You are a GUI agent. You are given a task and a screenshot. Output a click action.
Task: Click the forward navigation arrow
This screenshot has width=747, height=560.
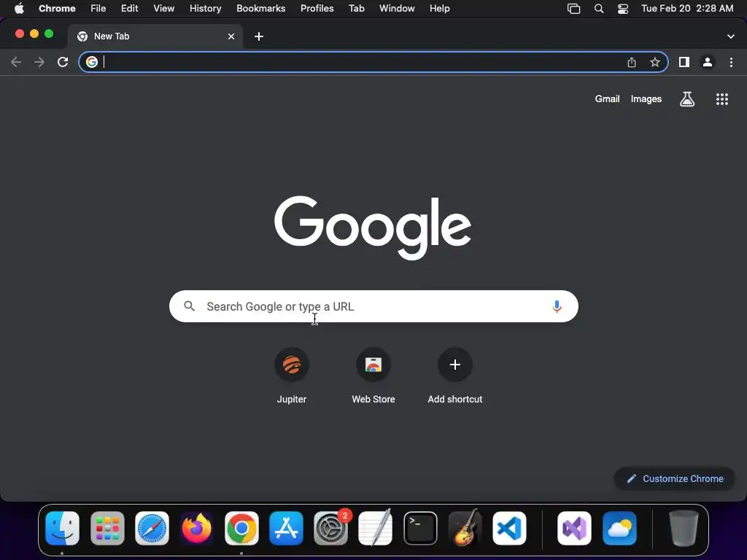[x=39, y=62]
